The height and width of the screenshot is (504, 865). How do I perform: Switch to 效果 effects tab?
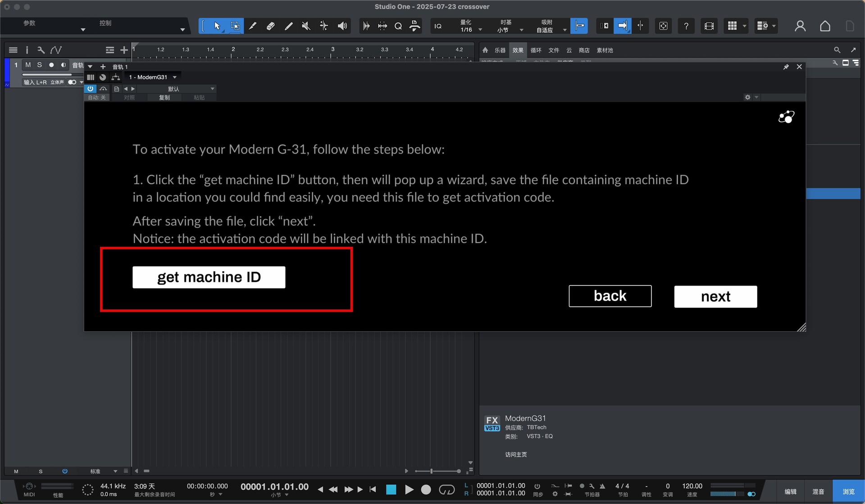[x=518, y=50]
